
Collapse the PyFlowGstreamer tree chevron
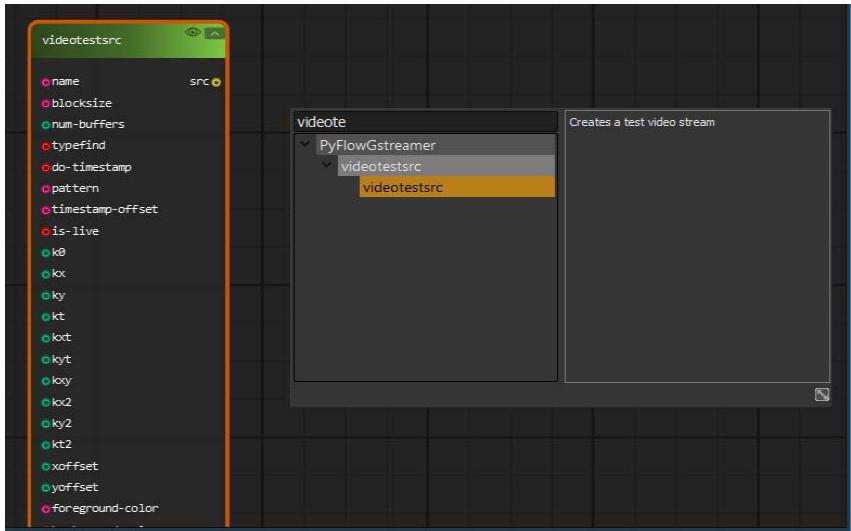coord(305,144)
